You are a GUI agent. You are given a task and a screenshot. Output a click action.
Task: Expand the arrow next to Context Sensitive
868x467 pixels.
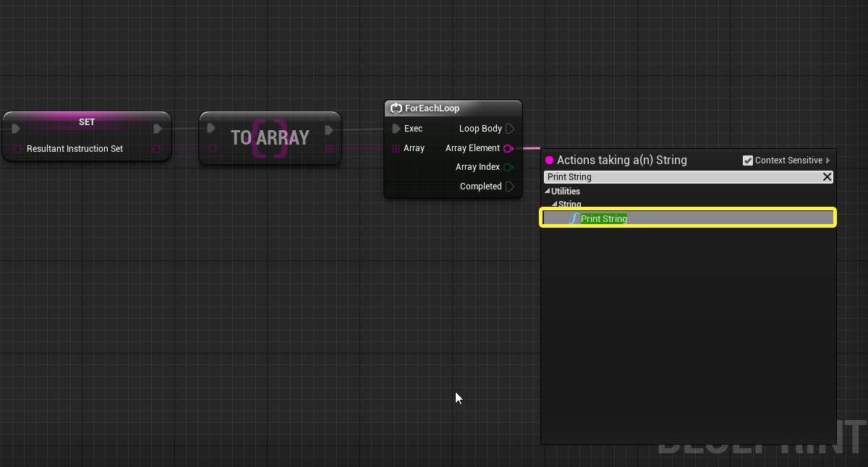click(x=828, y=160)
